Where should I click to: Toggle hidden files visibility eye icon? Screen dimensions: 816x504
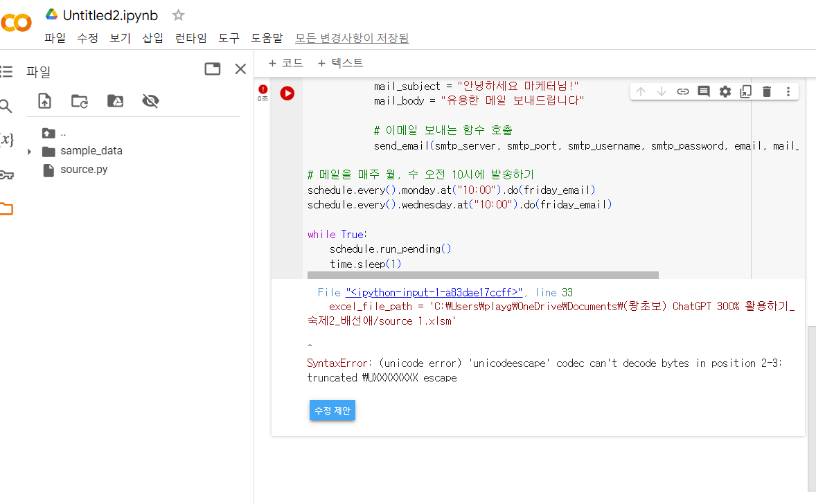pos(150,101)
